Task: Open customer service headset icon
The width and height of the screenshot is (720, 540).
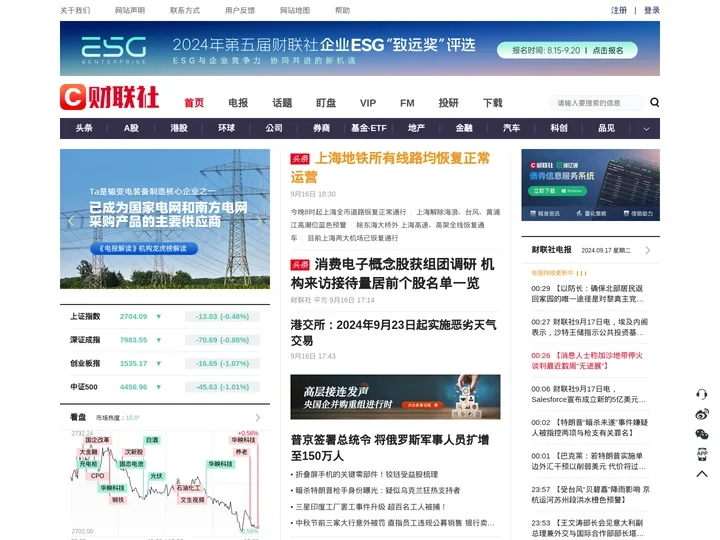Action: 702,394
